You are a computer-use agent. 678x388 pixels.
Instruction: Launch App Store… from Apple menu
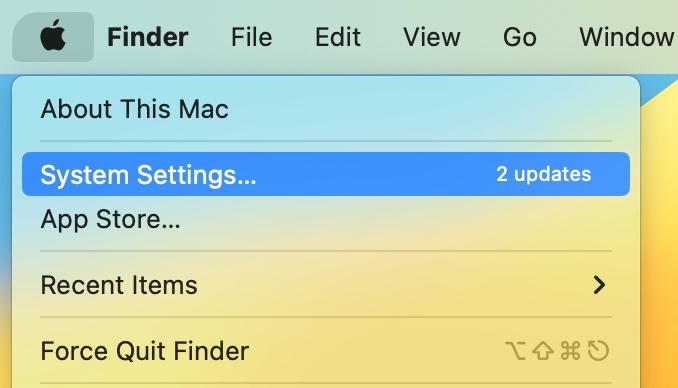click(x=326, y=219)
